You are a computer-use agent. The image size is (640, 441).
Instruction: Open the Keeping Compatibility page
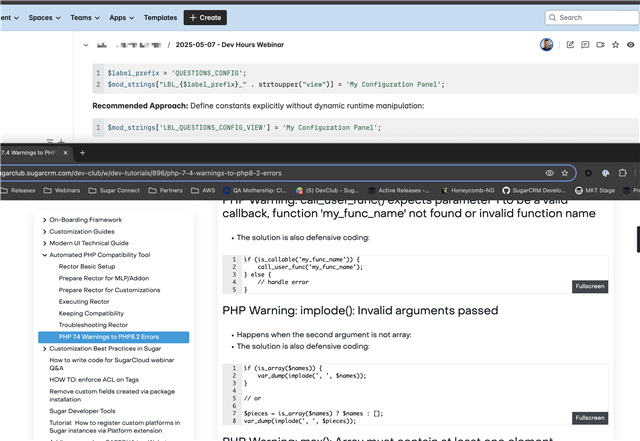(x=91, y=314)
